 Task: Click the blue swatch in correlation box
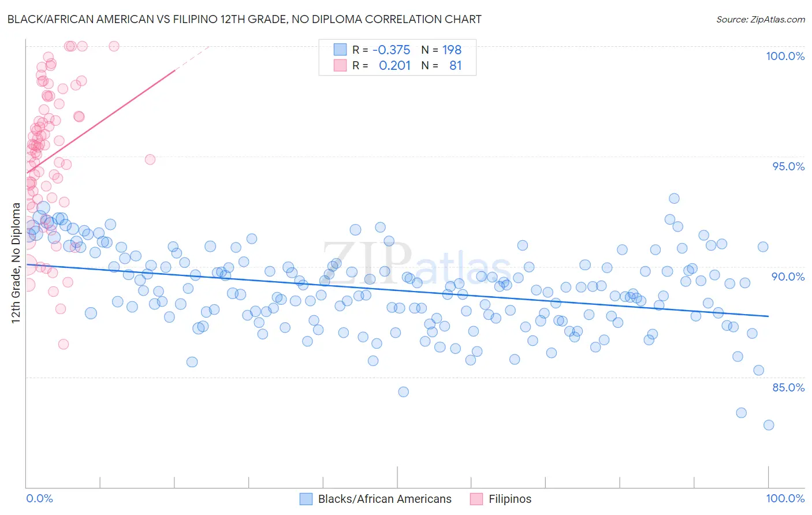pos(340,50)
